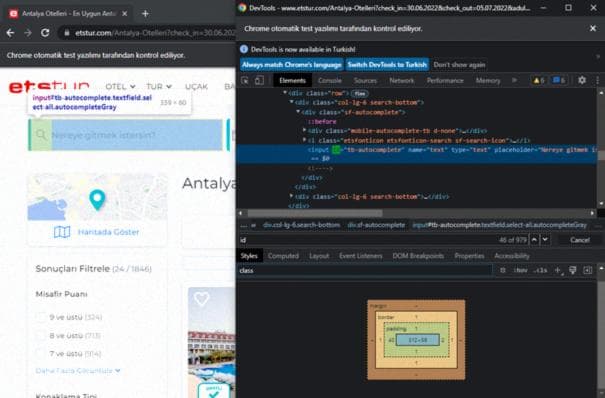Open the Layout tab

coord(319,256)
